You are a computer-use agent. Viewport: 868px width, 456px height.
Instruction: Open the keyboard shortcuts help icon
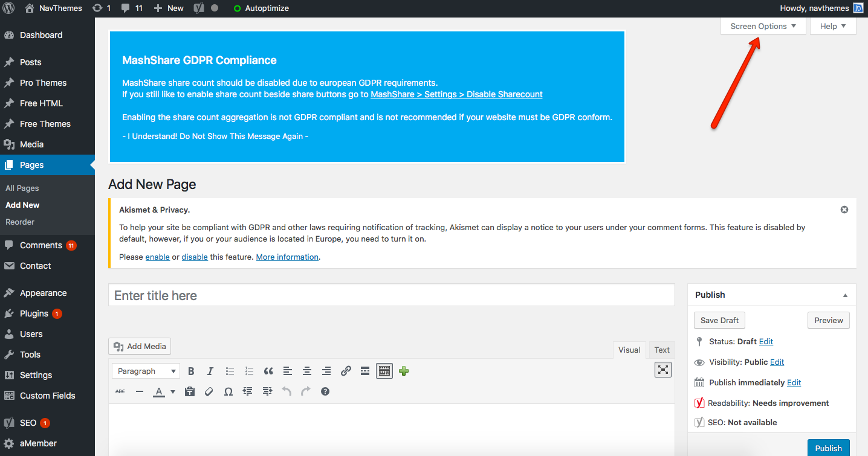(x=325, y=391)
